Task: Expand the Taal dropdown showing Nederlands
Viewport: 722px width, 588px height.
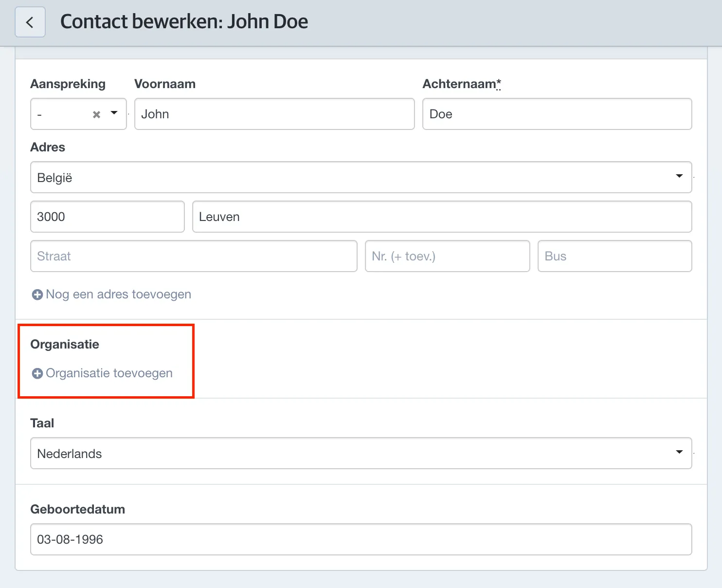Action: 361,453
